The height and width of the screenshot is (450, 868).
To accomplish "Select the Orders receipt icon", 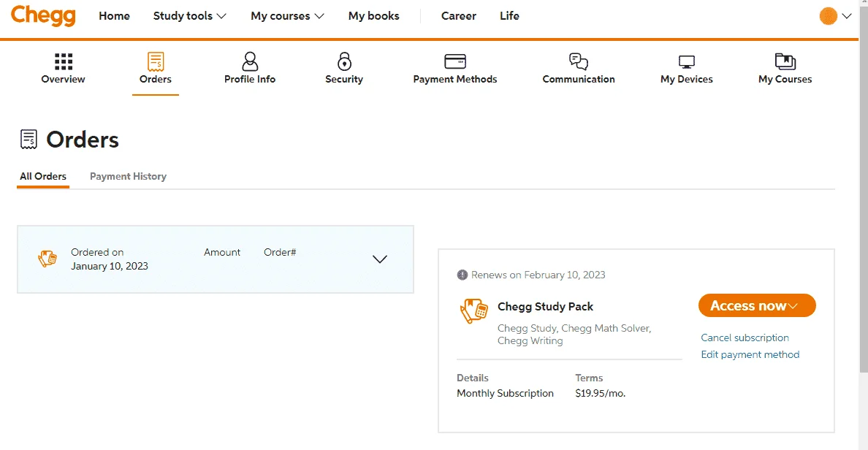I will pos(156,61).
